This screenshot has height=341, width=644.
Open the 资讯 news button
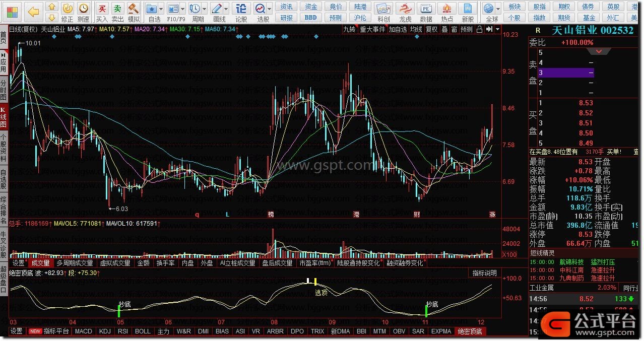click(287, 7)
